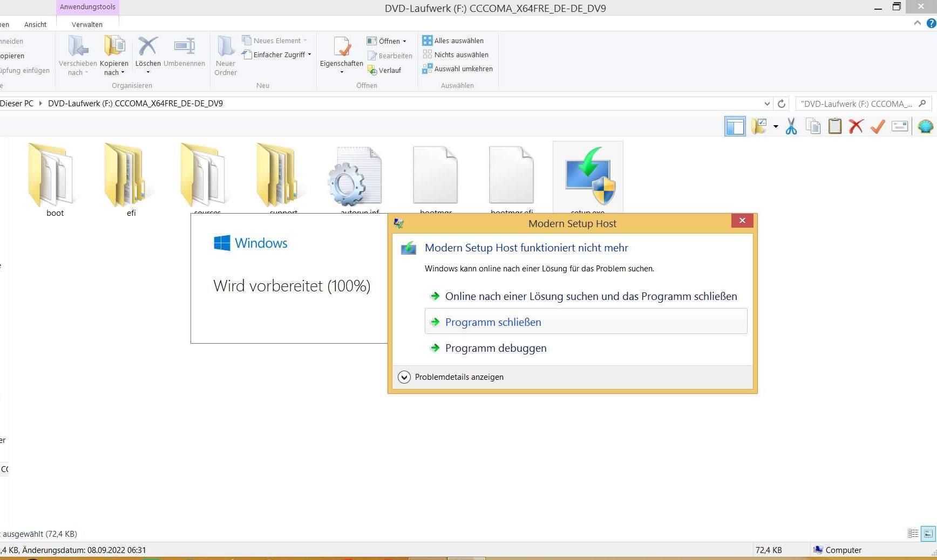Open the address bar history dropdown
Image resolution: width=937 pixels, height=560 pixels.
click(x=767, y=104)
